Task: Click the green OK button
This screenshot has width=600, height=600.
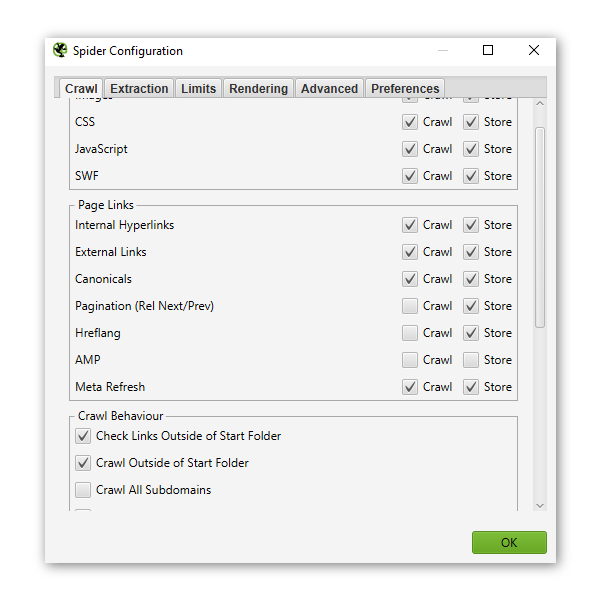Action: [x=509, y=543]
